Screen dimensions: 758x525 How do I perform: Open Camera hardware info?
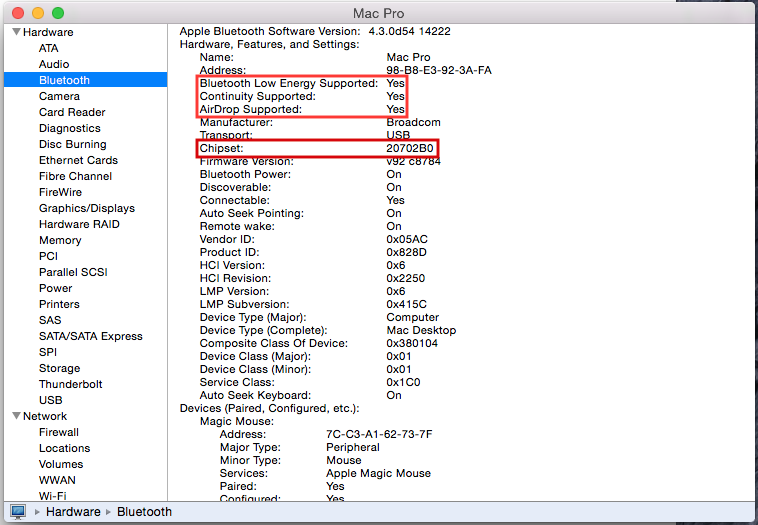point(59,96)
